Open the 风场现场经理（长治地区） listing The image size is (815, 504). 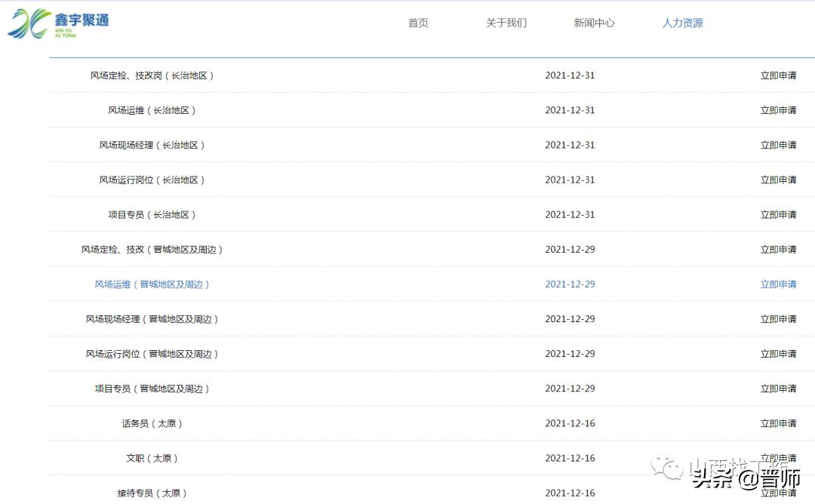coord(146,145)
